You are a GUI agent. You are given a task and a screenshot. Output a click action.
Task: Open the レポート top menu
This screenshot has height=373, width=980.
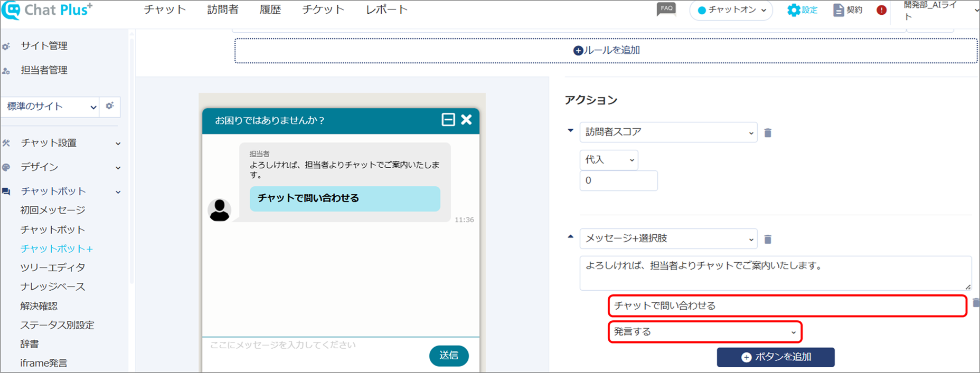(x=387, y=9)
